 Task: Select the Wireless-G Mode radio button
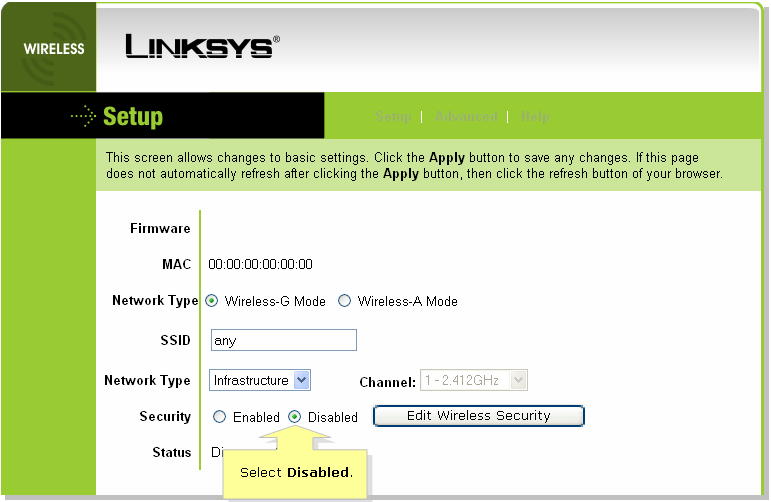pyautogui.click(x=211, y=301)
